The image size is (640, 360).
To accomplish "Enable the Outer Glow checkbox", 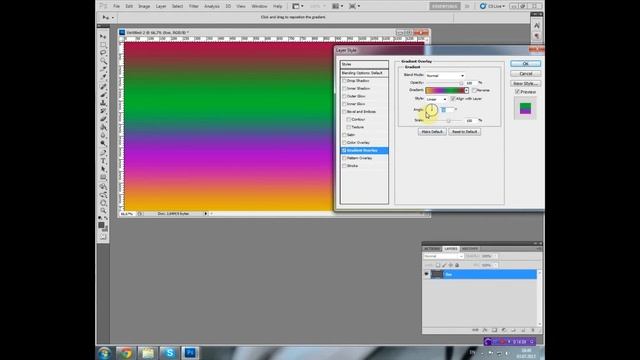I will pos(344,96).
